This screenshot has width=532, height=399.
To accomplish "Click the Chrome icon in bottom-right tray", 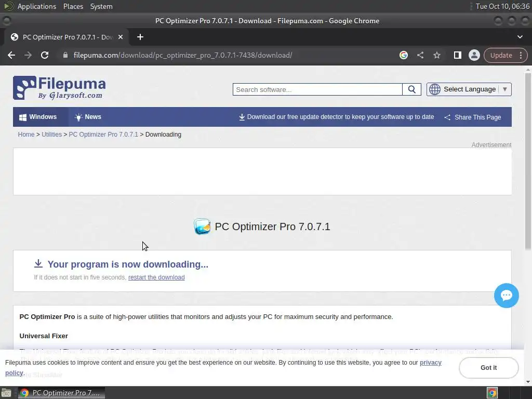I will tap(492, 393).
